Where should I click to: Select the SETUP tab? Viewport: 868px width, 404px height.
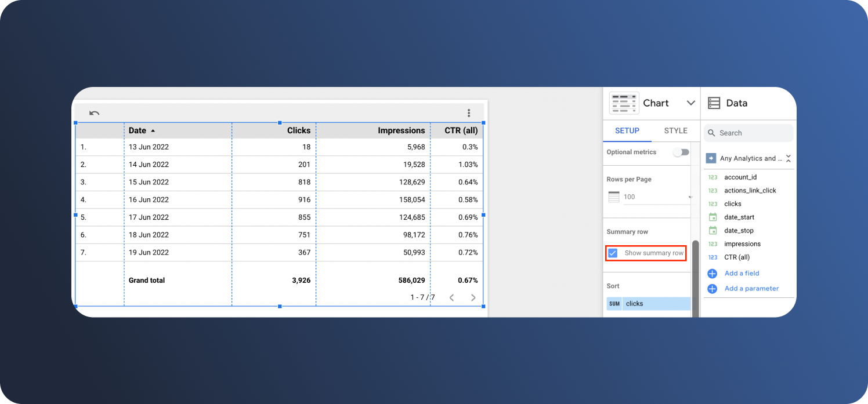pos(627,131)
